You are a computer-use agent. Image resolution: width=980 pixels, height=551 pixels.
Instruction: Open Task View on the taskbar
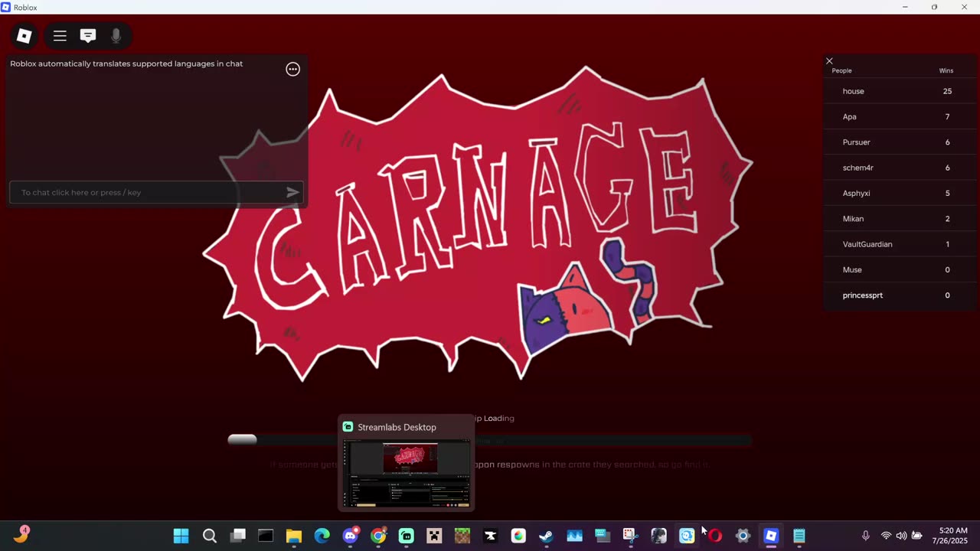point(237,536)
